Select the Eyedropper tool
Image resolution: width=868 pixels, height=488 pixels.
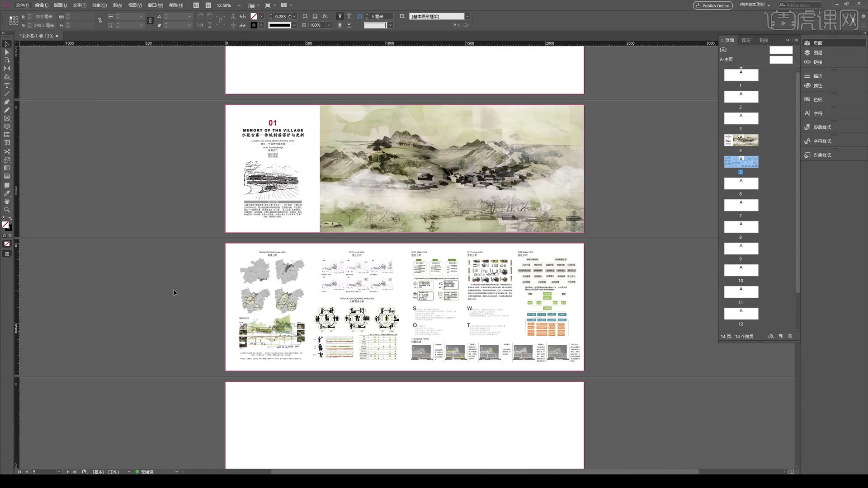7,193
